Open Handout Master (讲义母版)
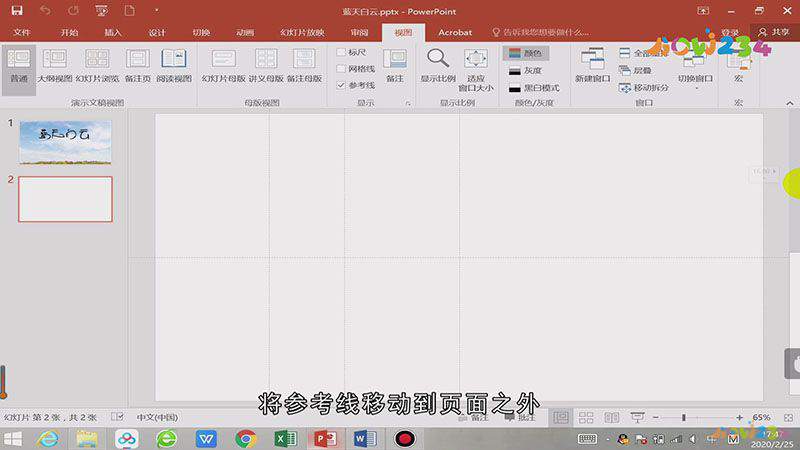This screenshot has width=800, height=450. 266,67
